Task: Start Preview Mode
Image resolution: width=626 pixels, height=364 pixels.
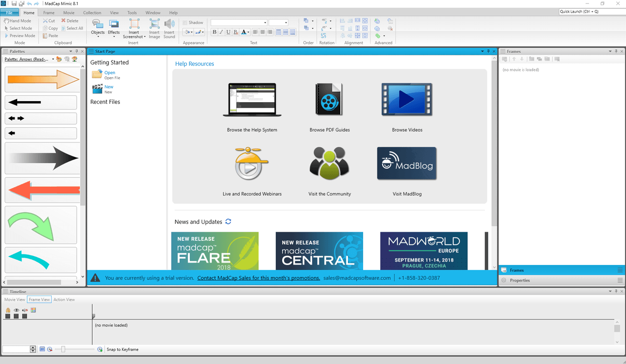Action: click(x=20, y=35)
